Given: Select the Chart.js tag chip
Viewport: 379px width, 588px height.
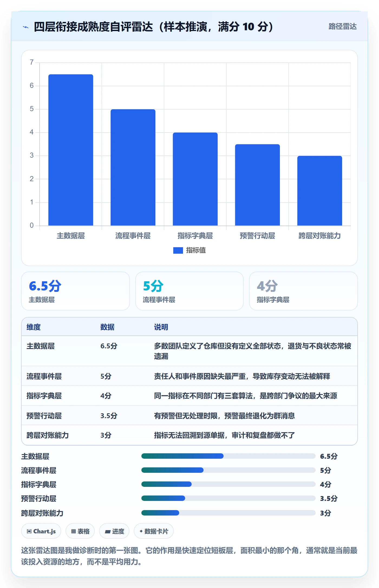Looking at the screenshot, I should tap(41, 531).
